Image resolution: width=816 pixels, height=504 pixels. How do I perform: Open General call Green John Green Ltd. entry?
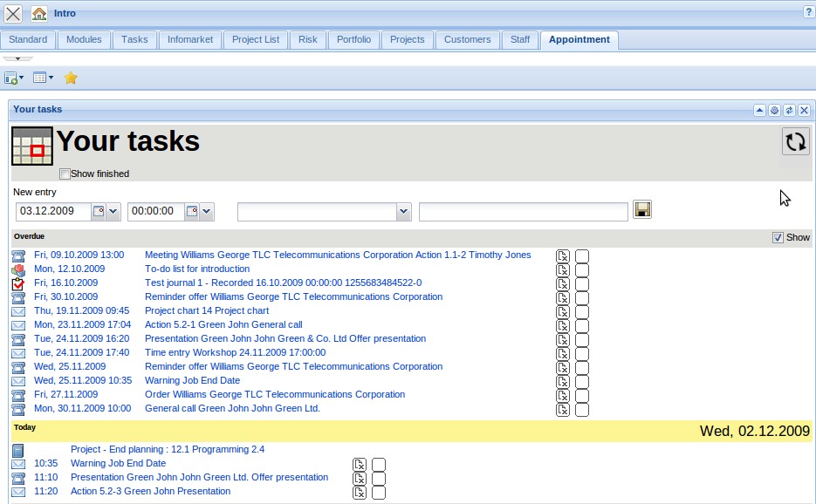[x=232, y=408]
